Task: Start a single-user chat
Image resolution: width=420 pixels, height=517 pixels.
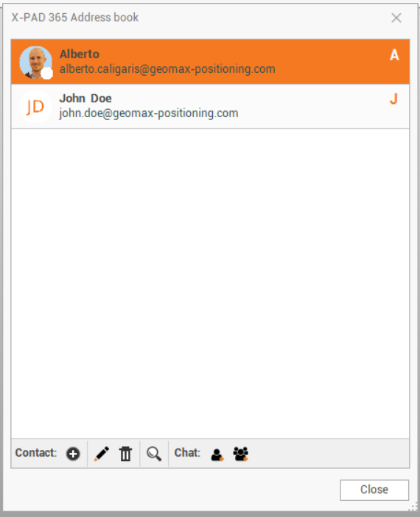Action: pyautogui.click(x=217, y=454)
